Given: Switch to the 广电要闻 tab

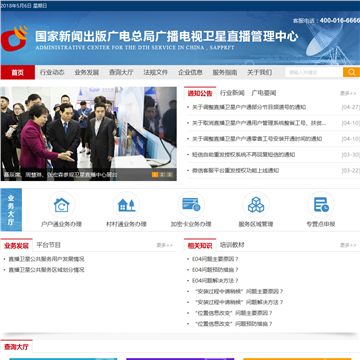Looking at the screenshot, I should 264,93.
